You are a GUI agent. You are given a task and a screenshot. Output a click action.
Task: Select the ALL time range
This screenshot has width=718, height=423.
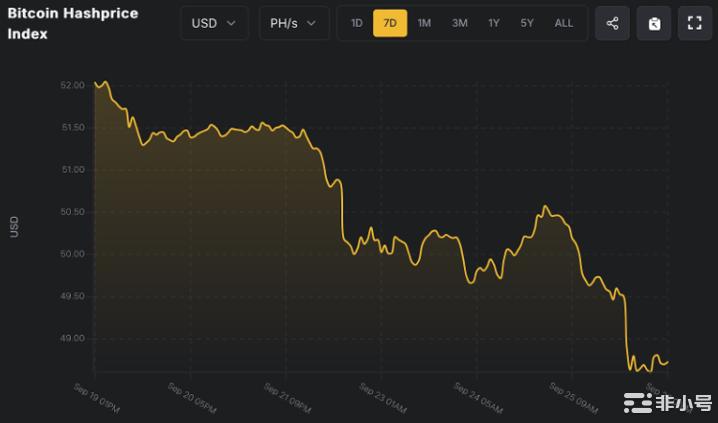point(564,23)
